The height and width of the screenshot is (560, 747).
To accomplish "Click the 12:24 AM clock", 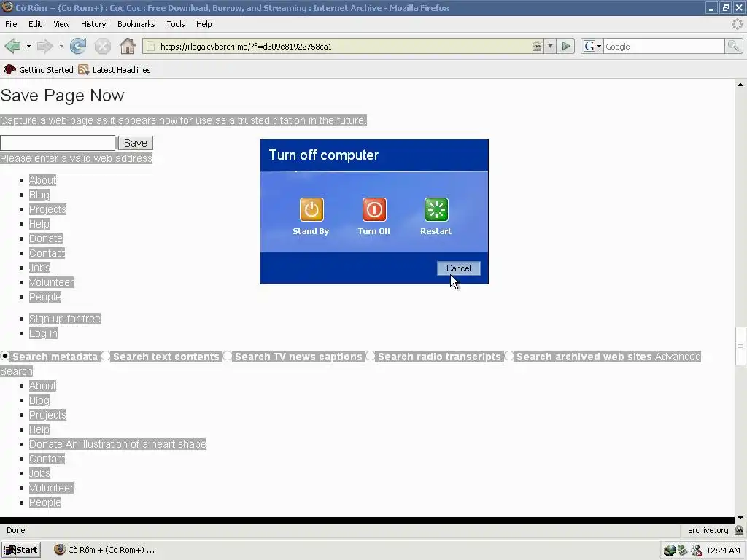I will (723, 551).
